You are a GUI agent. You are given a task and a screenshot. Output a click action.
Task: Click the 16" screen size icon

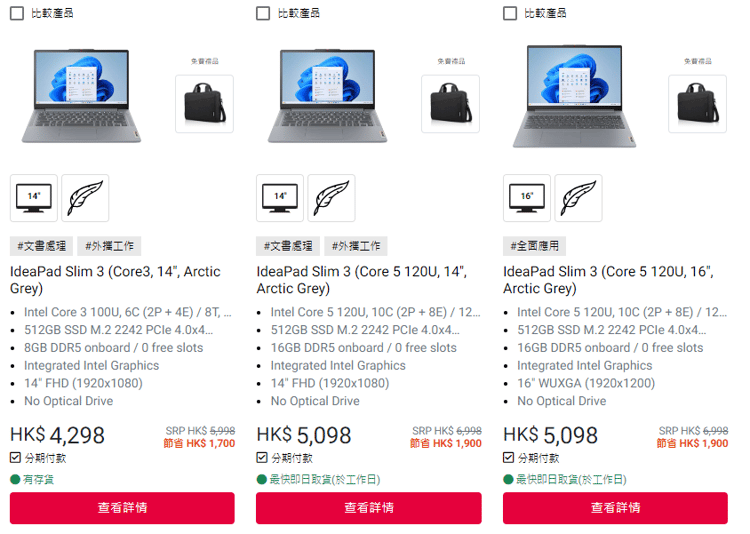coord(527,198)
